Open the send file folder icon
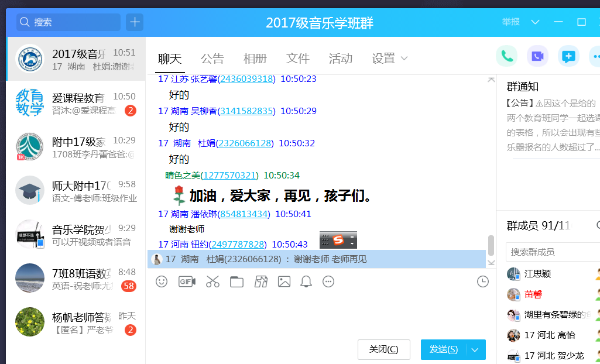The height and width of the screenshot is (364, 600). [236, 281]
